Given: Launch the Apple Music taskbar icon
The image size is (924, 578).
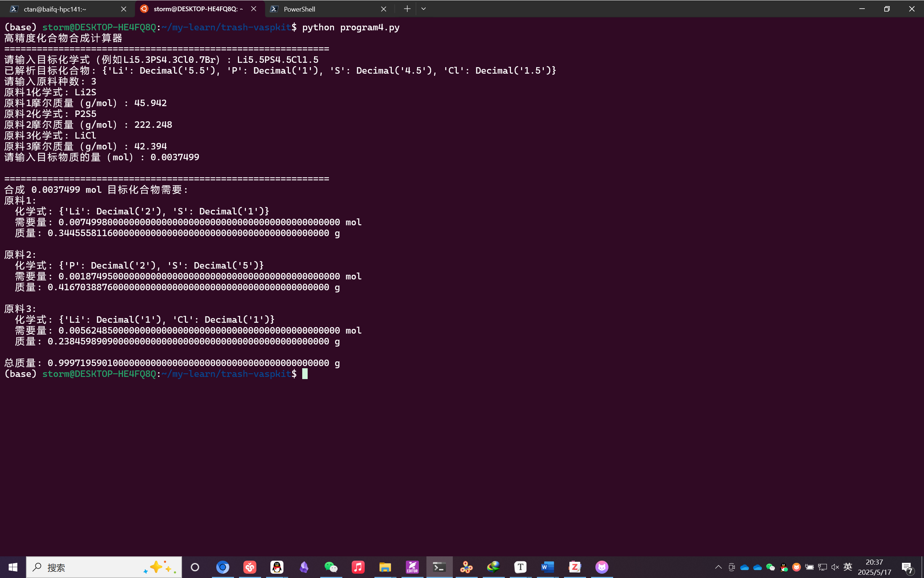Looking at the screenshot, I should point(358,567).
